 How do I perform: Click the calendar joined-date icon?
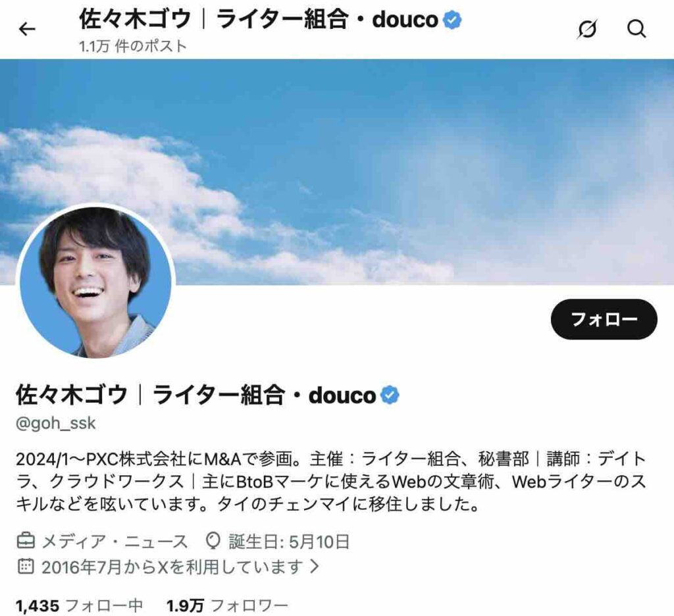26,566
